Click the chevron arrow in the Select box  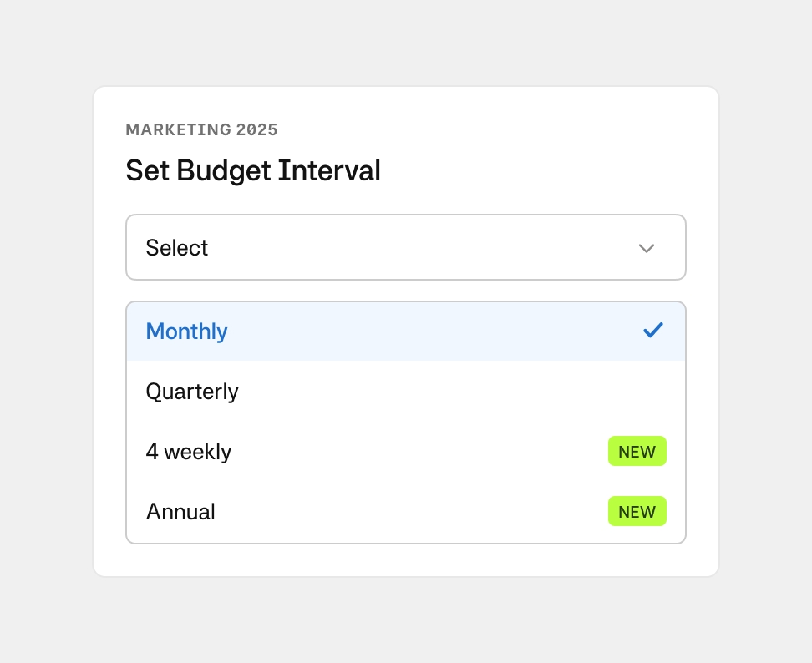(x=646, y=248)
